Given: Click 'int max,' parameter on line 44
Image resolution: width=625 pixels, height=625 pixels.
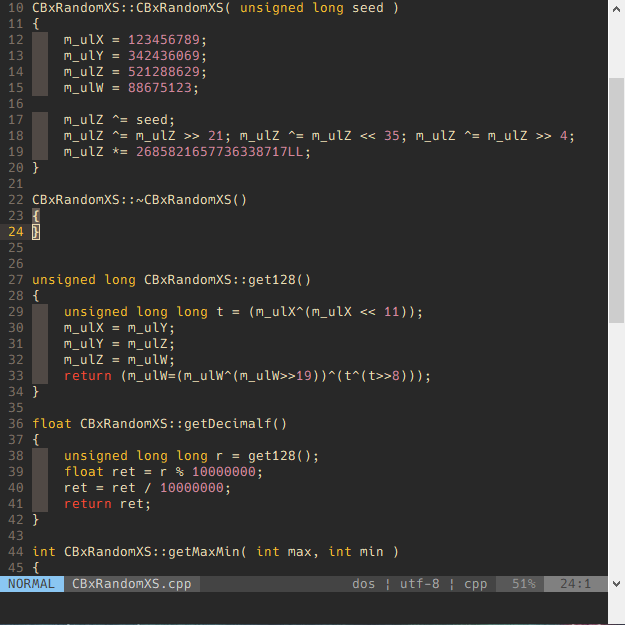Looking at the screenshot, I should pyautogui.click(x=287, y=551).
